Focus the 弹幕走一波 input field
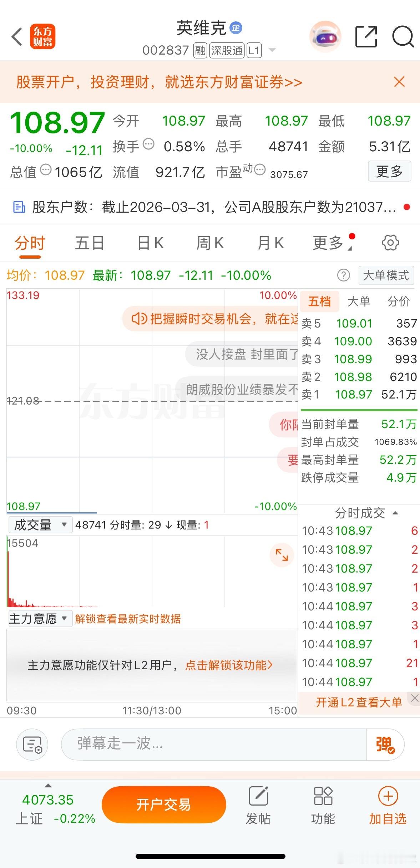Viewport: 420px width, 868px height. pos(213,744)
